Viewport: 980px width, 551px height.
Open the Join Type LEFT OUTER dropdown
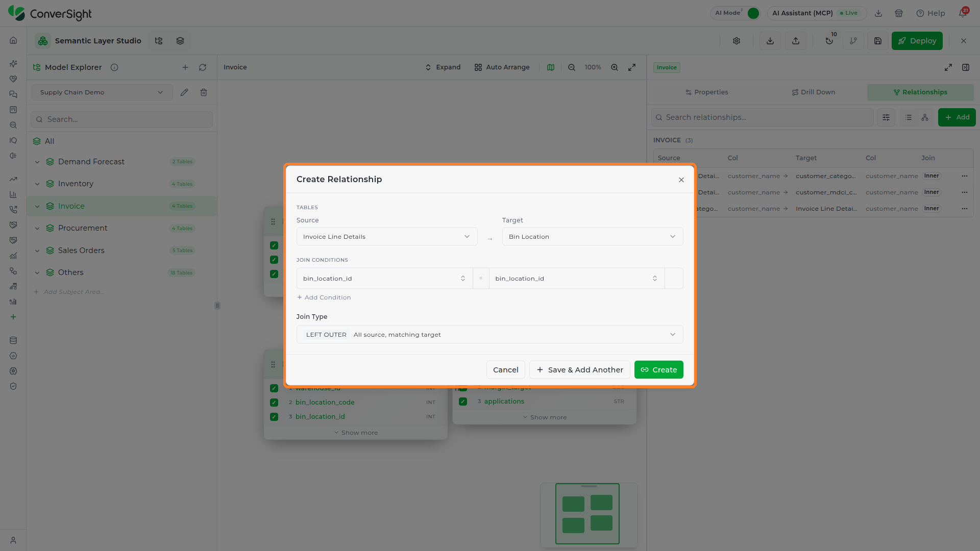click(489, 335)
